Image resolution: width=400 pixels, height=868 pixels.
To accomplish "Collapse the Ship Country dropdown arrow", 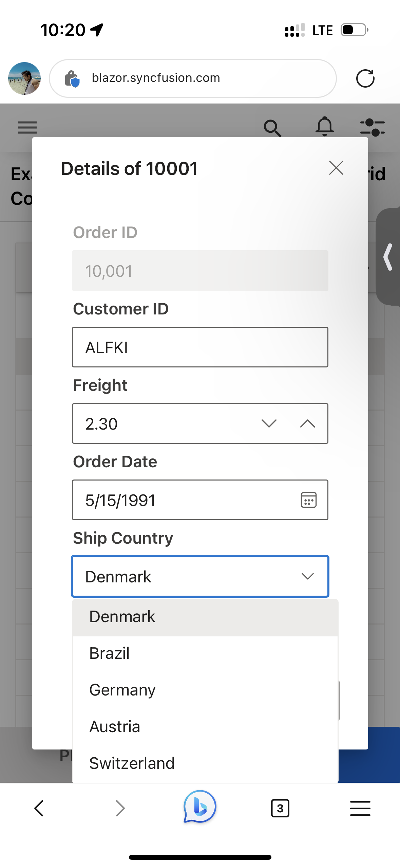I will pyautogui.click(x=307, y=576).
